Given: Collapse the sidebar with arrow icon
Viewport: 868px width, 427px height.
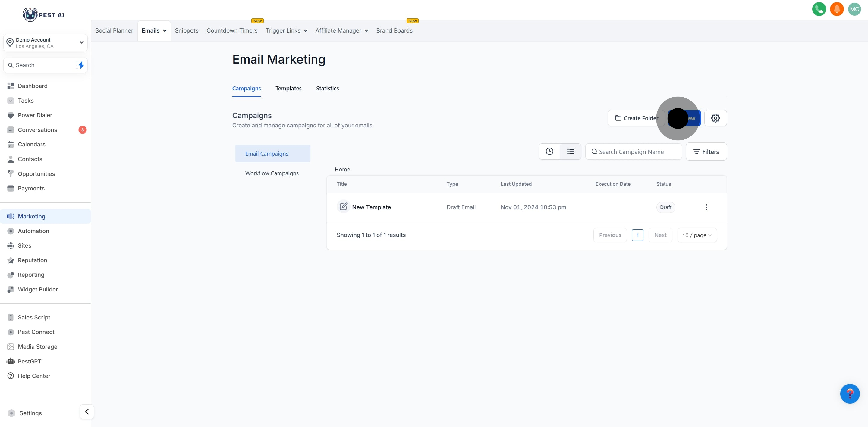Looking at the screenshot, I should (x=86, y=412).
